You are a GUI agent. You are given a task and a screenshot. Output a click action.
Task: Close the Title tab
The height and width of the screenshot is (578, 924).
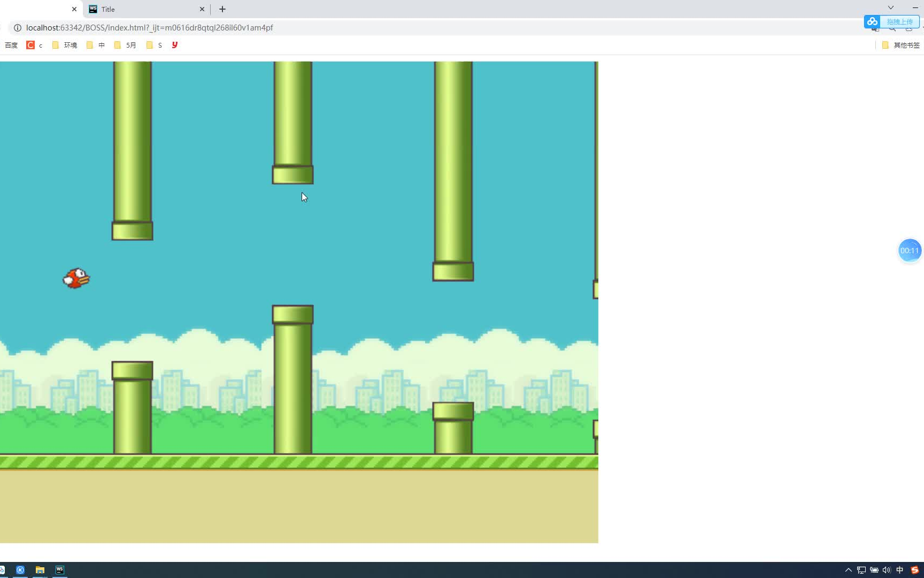point(202,9)
